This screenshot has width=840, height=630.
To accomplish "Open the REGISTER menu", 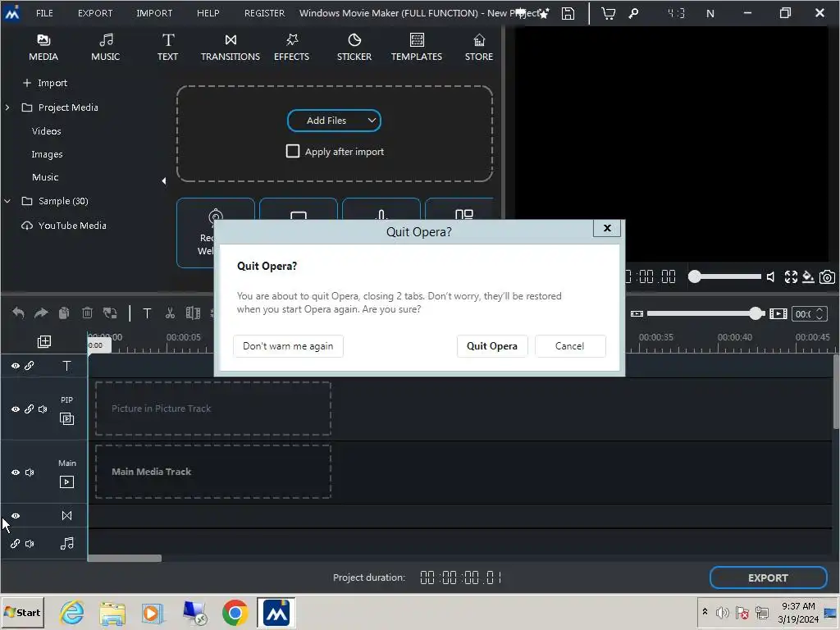I will [x=265, y=13].
